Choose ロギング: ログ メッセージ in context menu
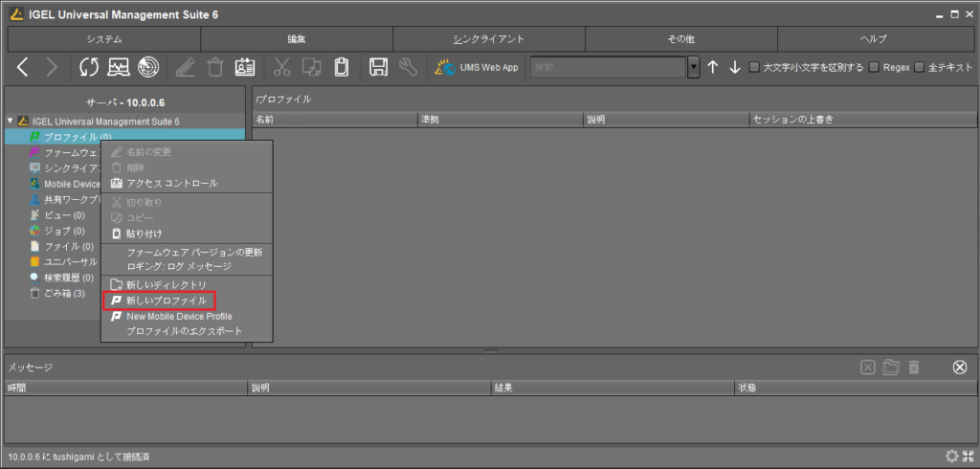This screenshot has height=469, width=980. pos(187,266)
